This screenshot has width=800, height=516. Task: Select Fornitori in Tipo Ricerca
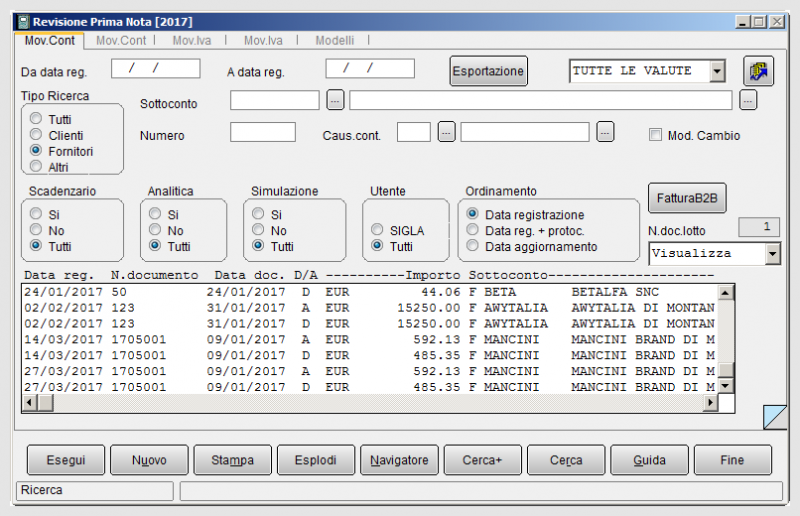coord(36,150)
